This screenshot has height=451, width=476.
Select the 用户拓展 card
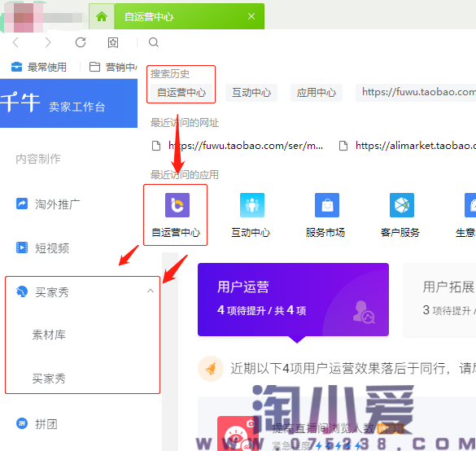click(439, 300)
